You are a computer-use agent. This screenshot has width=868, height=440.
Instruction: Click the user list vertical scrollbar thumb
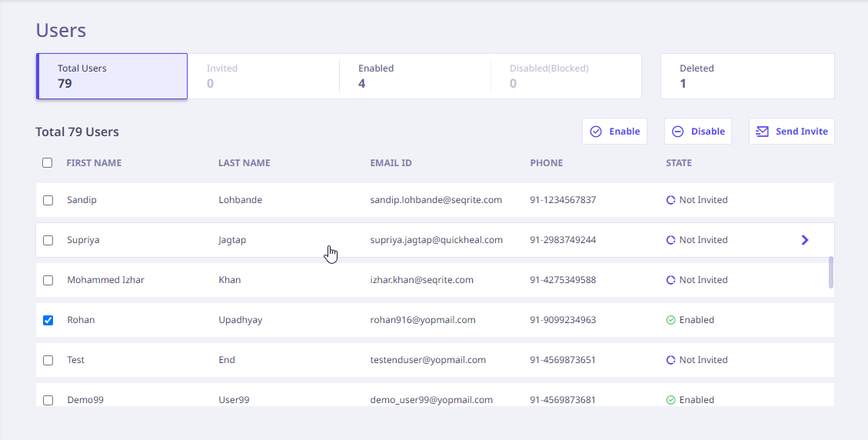(x=831, y=272)
